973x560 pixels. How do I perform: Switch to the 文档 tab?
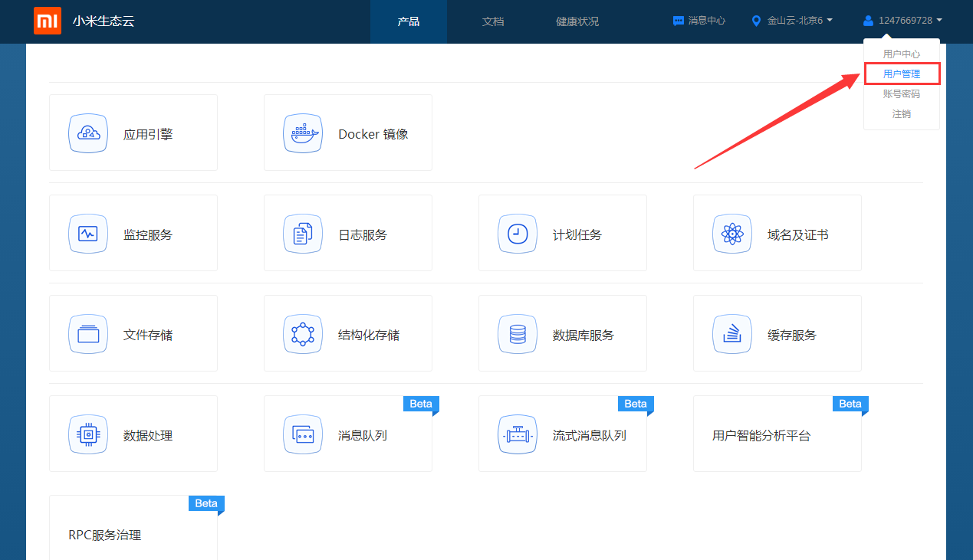pyautogui.click(x=493, y=21)
